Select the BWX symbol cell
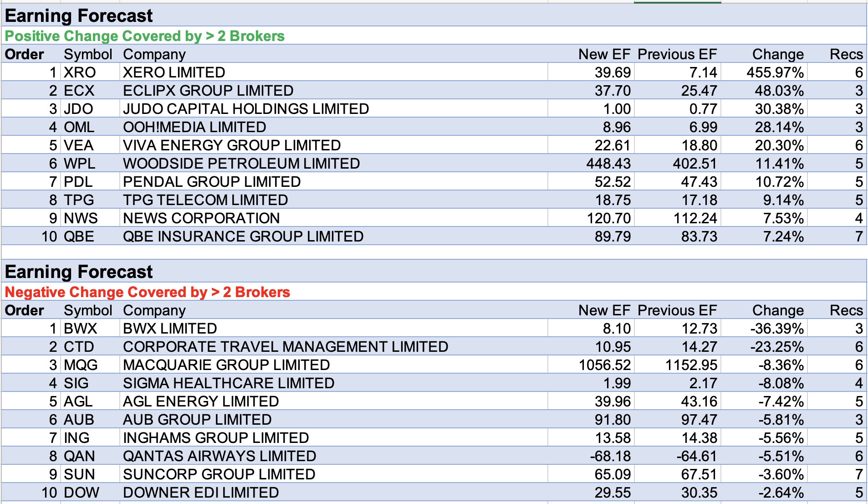This screenshot has height=504, width=868. coord(81,329)
